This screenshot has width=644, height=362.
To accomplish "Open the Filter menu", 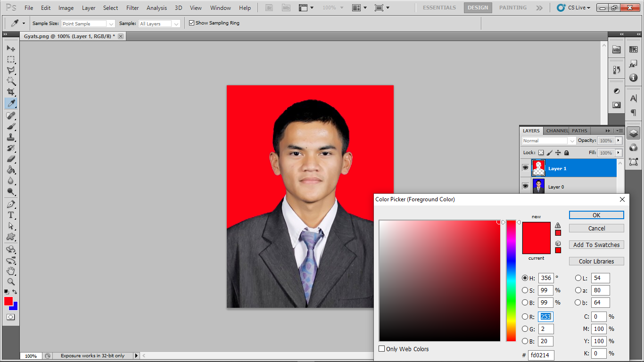I will click(132, 8).
